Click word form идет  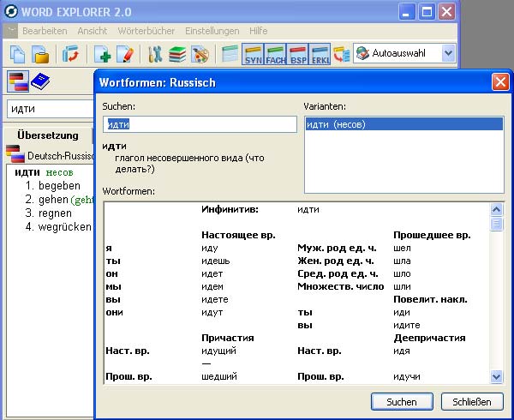(212, 273)
